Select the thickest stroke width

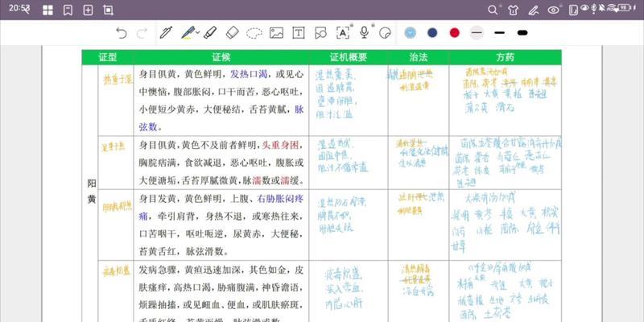[522, 33]
